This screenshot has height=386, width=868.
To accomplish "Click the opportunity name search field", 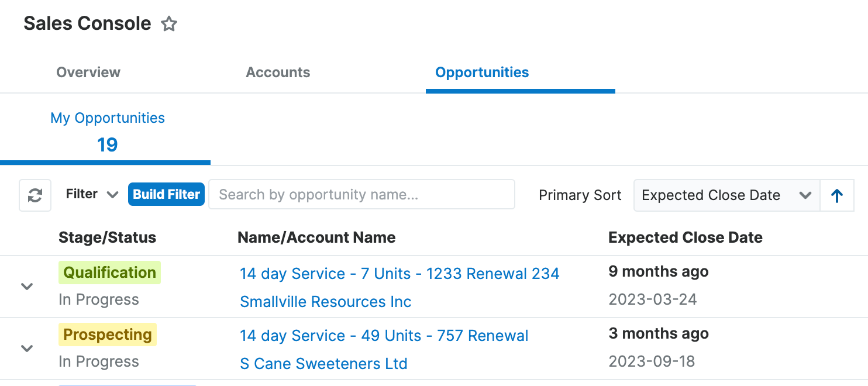I will [x=361, y=195].
